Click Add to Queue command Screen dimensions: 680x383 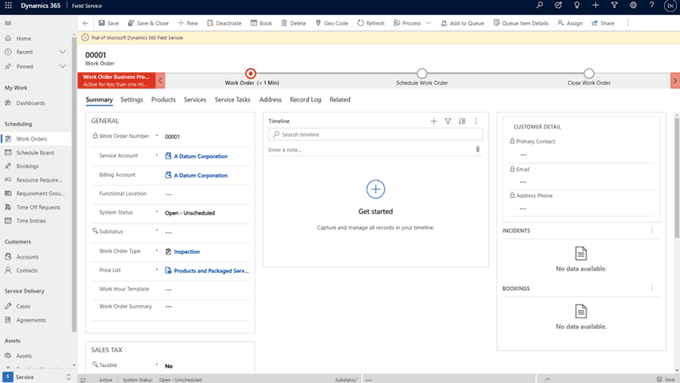462,23
